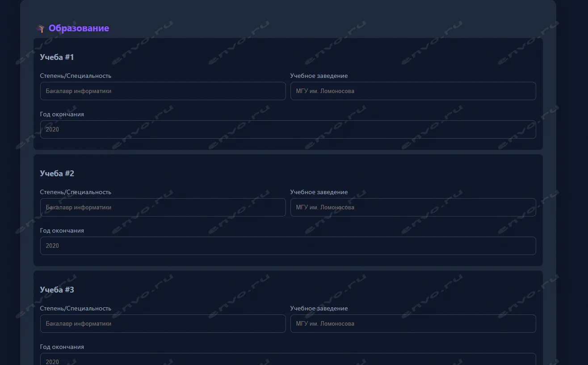Viewport: 588px width, 365px height.
Task: Click Год окончания label in Учеба #2
Action: tap(62, 230)
